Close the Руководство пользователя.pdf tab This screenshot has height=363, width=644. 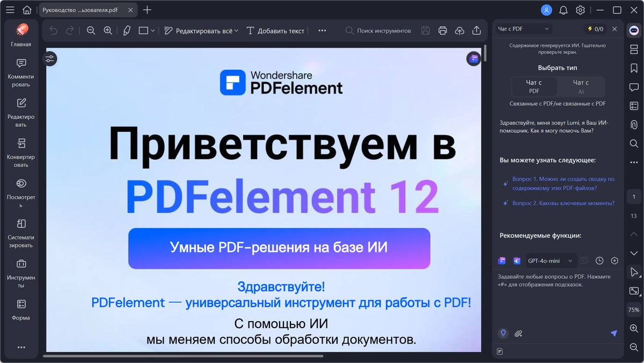coord(131,10)
